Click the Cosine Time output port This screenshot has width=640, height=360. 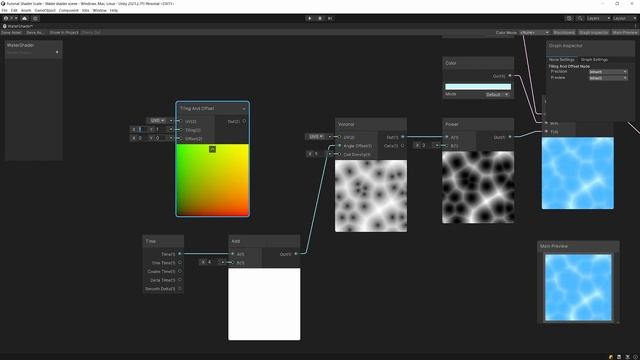180,271
